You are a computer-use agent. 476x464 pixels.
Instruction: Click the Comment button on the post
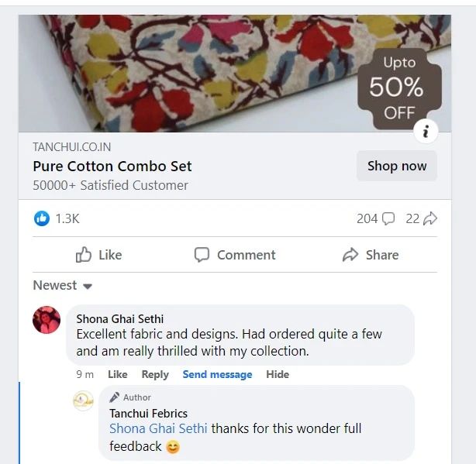tap(235, 255)
